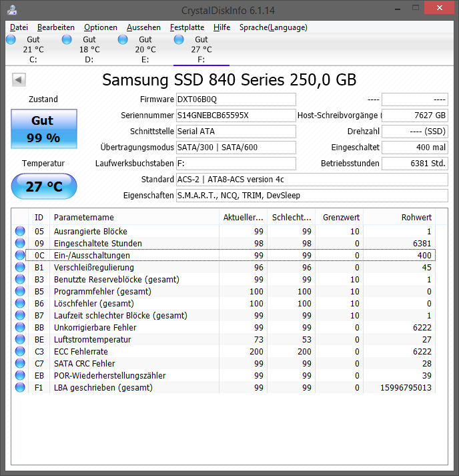This screenshot has height=476, width=459.
Task: Click the Gut 99 % health status button
Action: coord(44,129)
